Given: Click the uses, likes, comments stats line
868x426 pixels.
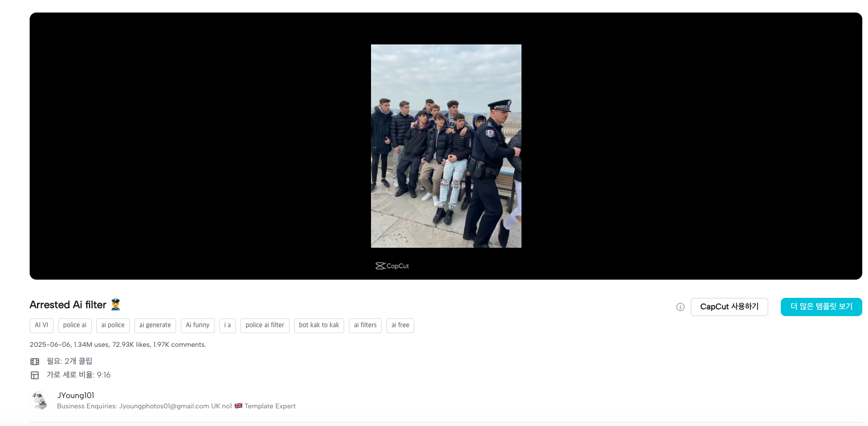Looking at the screenshot, I should tap(118, 345).
